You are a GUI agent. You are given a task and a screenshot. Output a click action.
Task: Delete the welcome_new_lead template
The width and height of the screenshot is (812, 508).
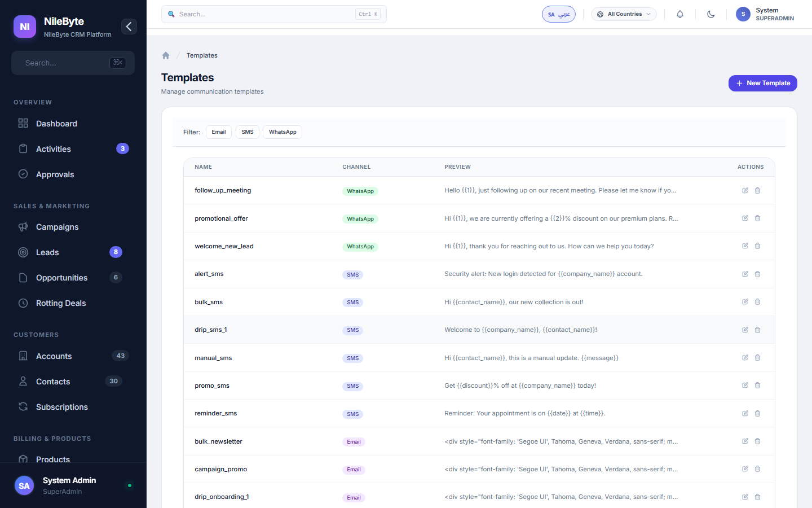pyautogui.click(x=757, y=246)
